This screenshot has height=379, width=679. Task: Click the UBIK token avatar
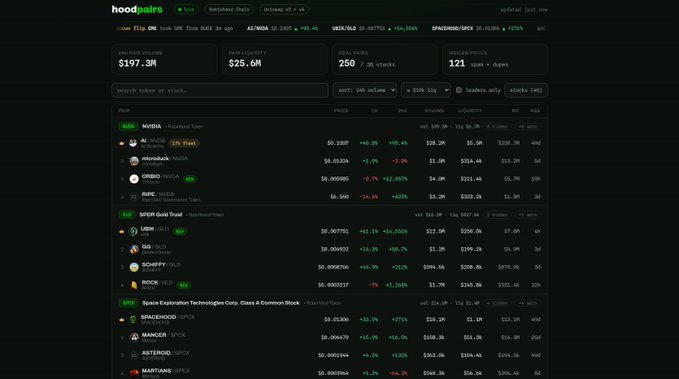tap(133, 231)
